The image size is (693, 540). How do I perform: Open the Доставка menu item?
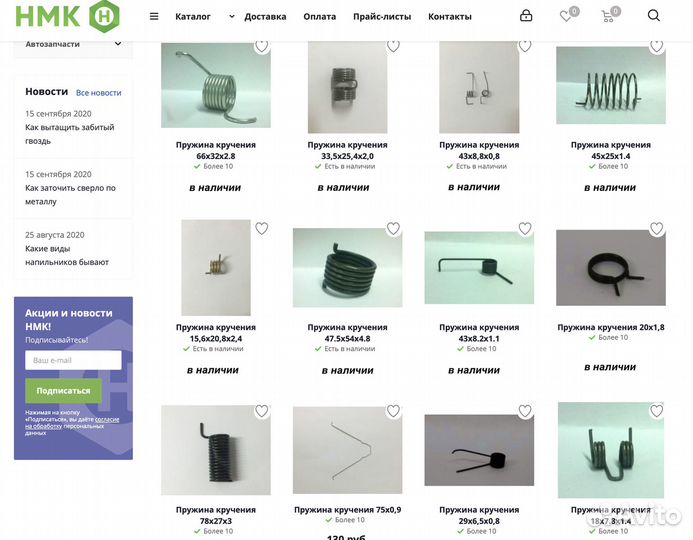pyautogui.click(x=265, y=17)
